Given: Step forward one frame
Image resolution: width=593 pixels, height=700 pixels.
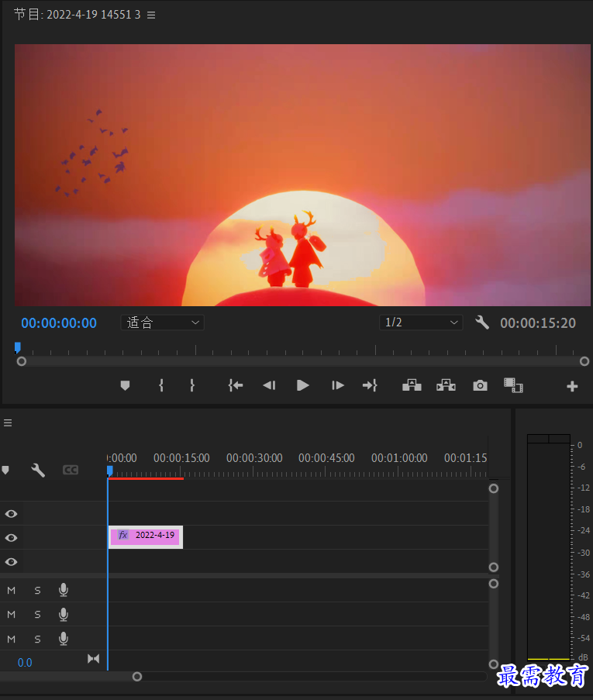Looking at the screenshot, I should point(337,385).
